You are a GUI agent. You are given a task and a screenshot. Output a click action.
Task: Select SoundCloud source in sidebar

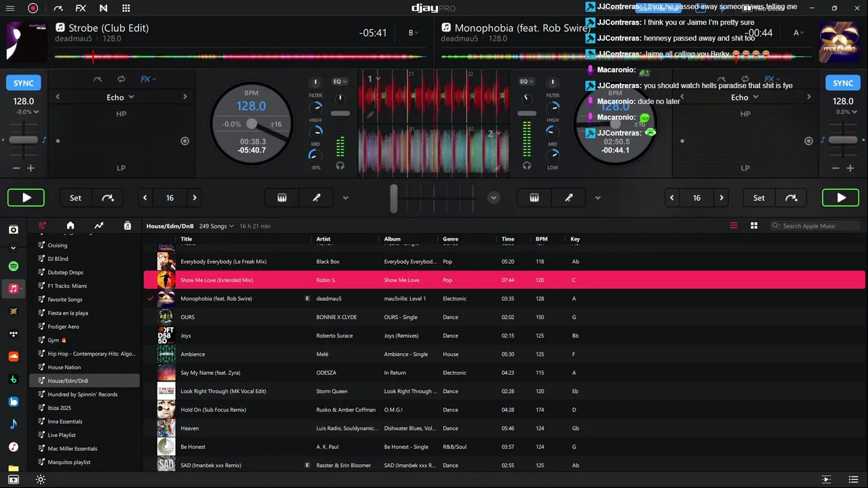pyautogui.click(x=14, y=357)
